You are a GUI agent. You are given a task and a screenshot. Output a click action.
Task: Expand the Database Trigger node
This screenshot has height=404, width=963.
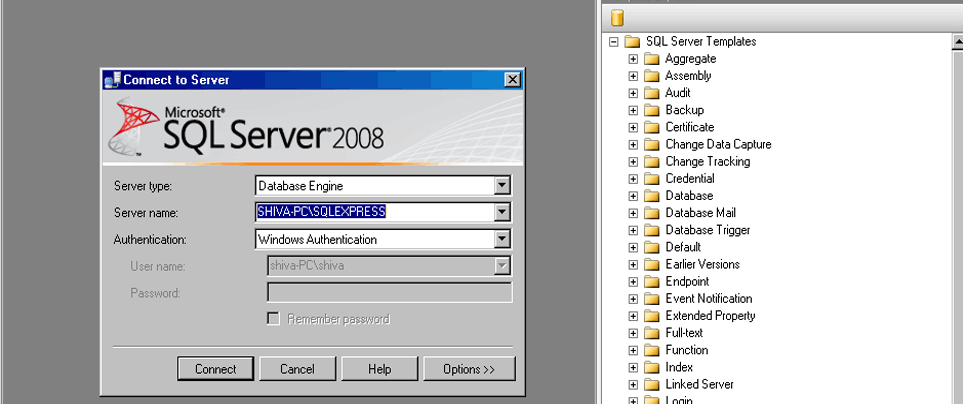(633, 231)
